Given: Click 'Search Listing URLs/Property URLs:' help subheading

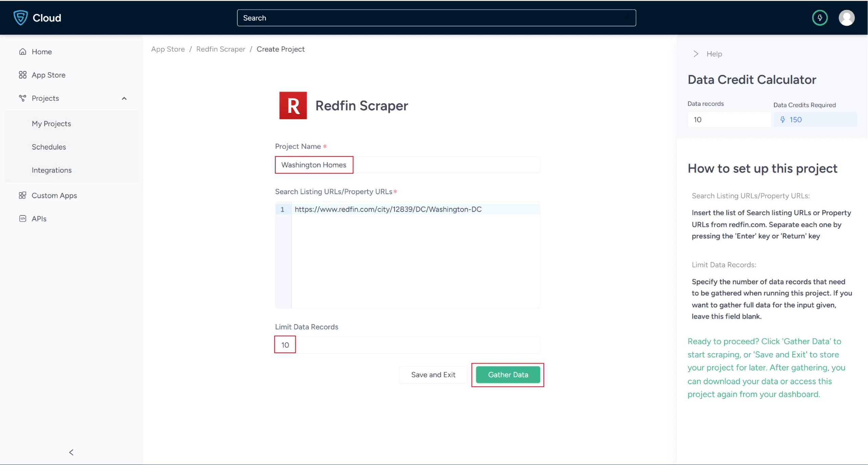Looking at the screenshot, I should click(x=751, y=196).
